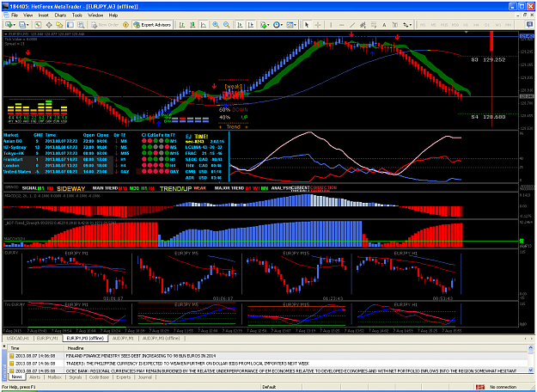This screenshot has height=392, width=537.
Task: Switch to the AUDJPY,M1 chart tab
Action: [123, 338]
